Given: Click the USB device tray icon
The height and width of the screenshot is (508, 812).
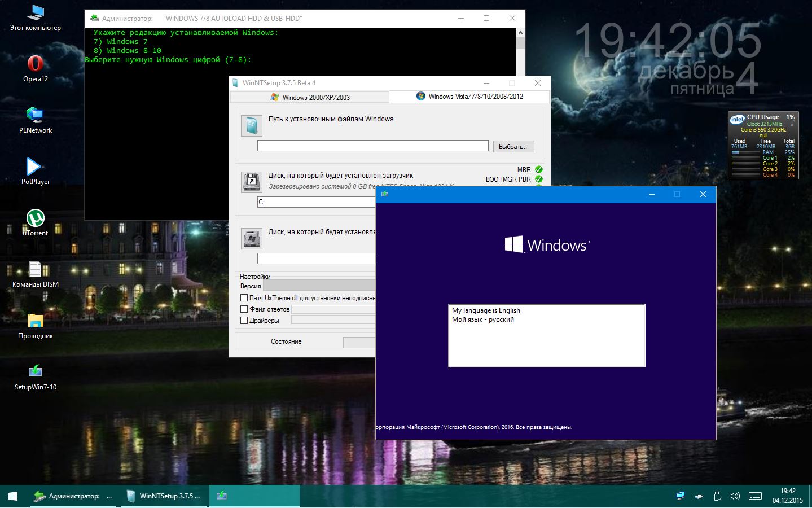Looking at the screenshot, I should [717, 496].
